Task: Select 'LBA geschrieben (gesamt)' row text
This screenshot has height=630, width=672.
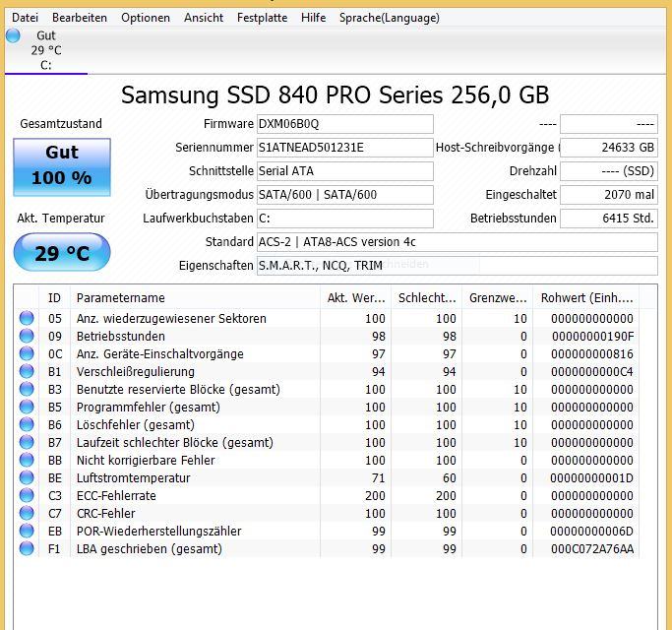Action: coord(150,549)
